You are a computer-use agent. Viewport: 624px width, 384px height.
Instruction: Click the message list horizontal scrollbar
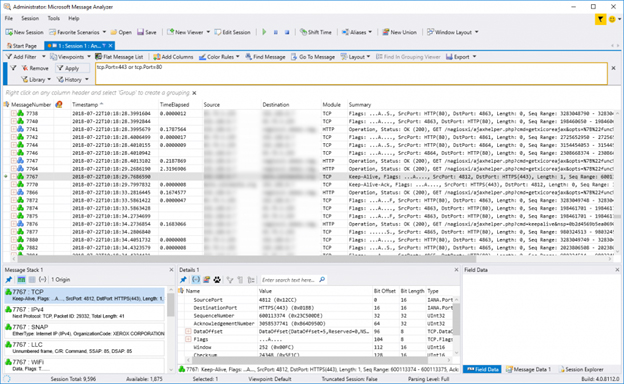(247, 259)
